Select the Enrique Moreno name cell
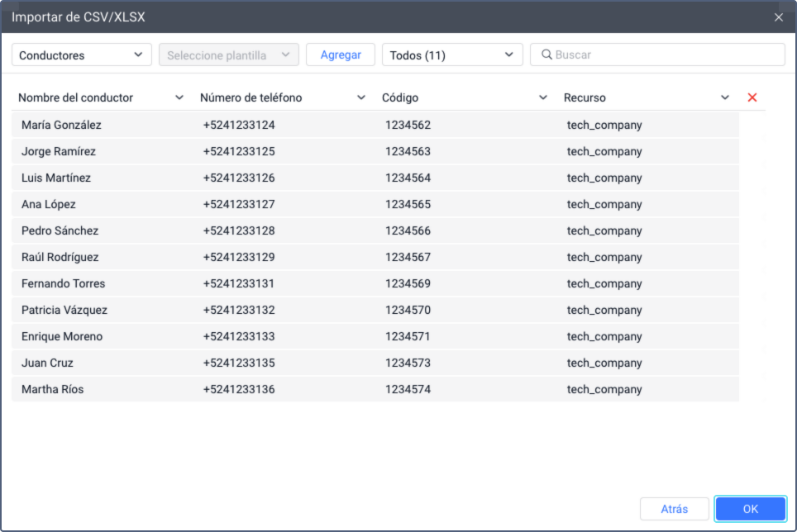 (x=62, y=336)
